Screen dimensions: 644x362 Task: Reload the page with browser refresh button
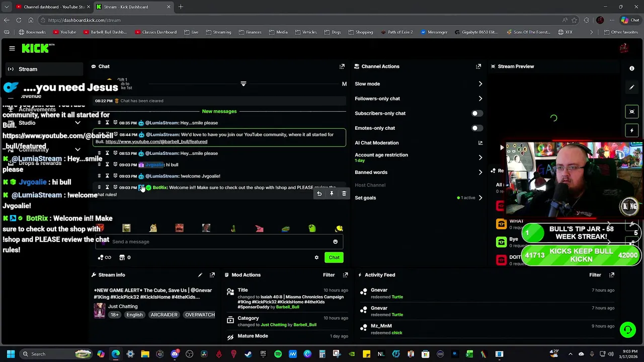tap(19, 20)
